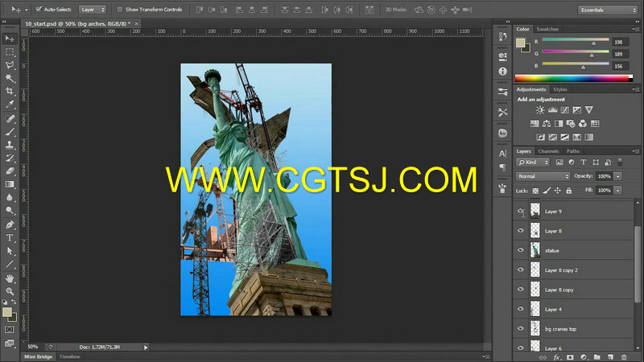This screenshot has width=644, height=362.
Task: Open the Info panel icon
Action: [x=502, y=72]
